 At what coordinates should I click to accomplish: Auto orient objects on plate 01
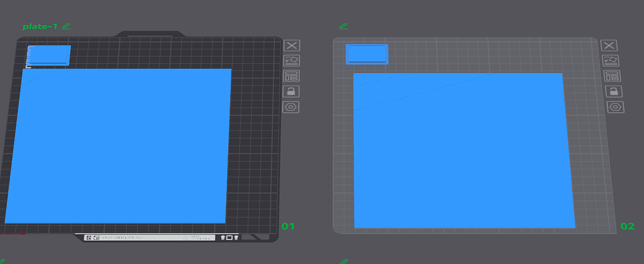click(x=291, y=60)
